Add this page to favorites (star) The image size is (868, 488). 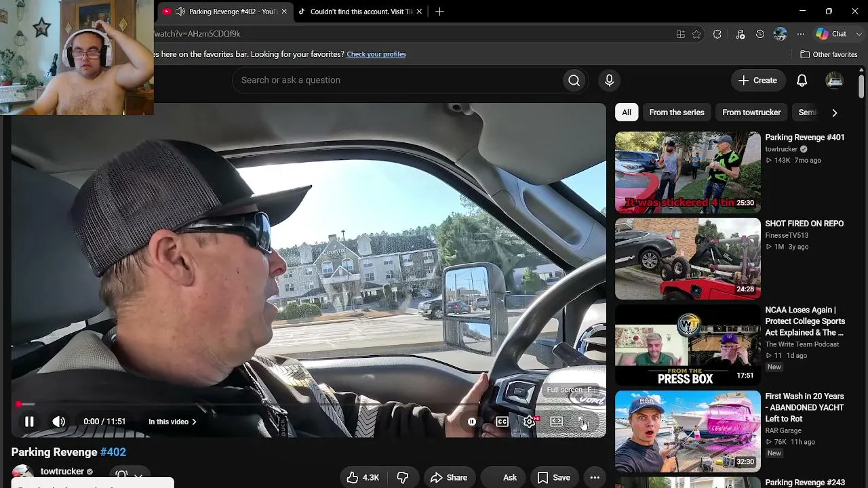(x=696, y=34)
